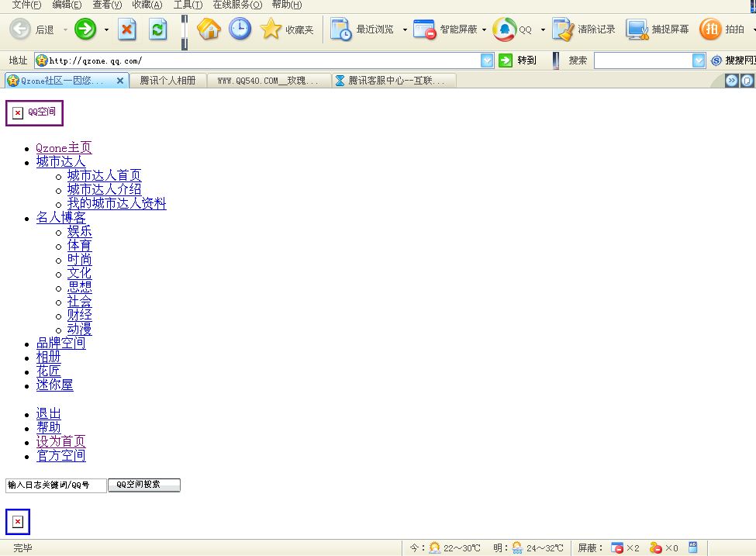Viewport: 756px width, 556px height.
Task: Open the 文件(F) menu
Action: point(26,5)
